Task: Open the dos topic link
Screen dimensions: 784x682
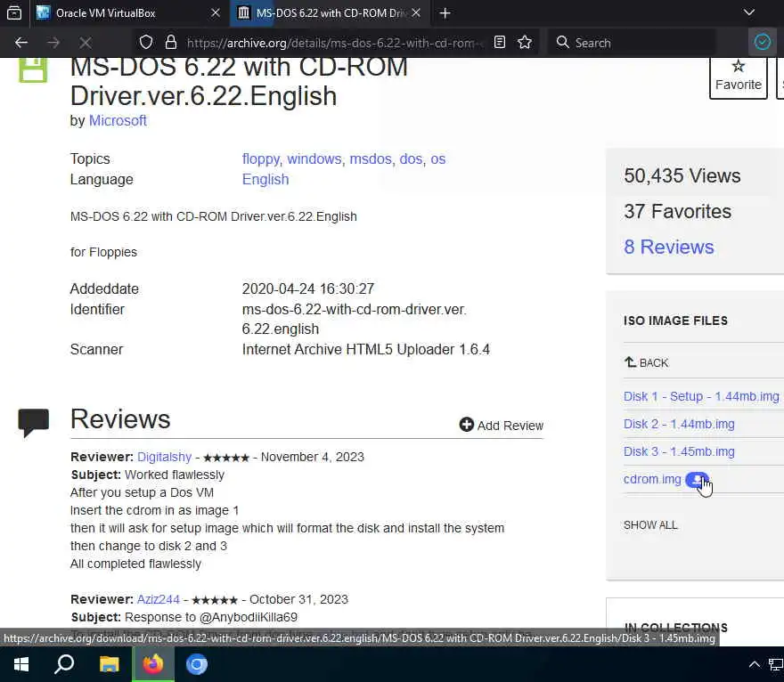Action: tap(411, 158)
